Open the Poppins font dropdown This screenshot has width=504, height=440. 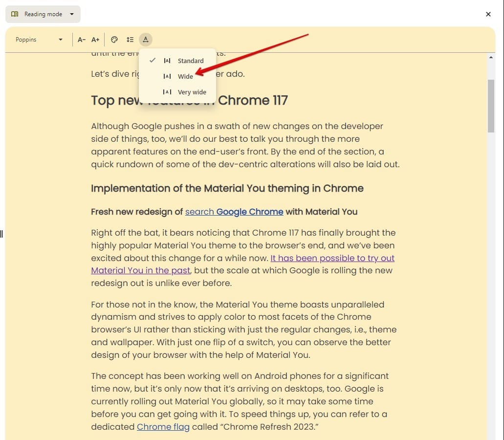pyautogui.click(x=39, y=40)
